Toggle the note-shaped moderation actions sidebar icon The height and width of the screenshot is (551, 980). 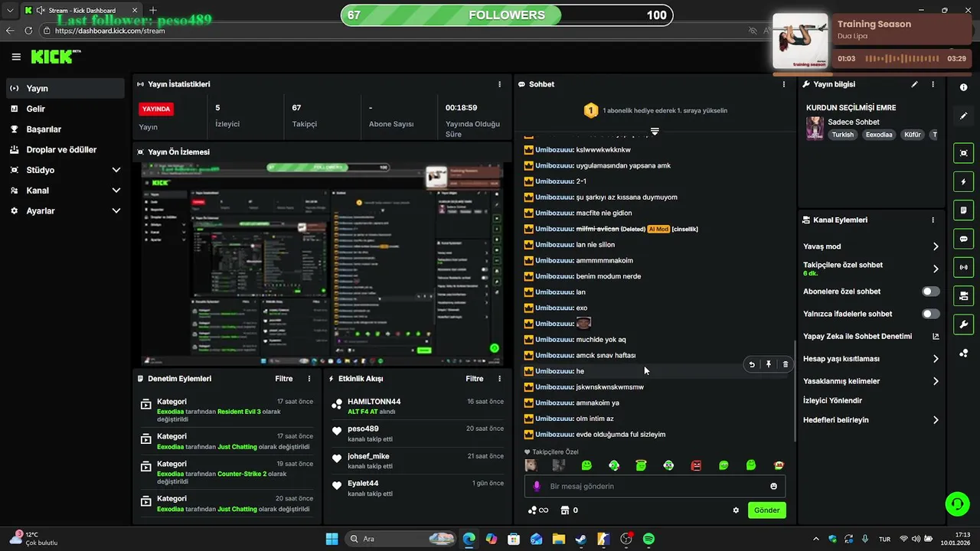click(963, 210)
